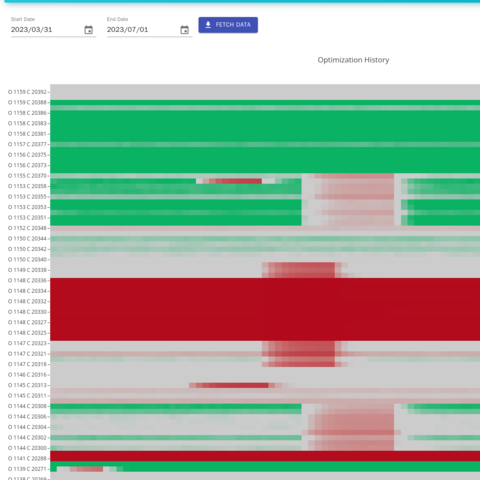Open the Start Date calendar picker icon
Image resolution: width=480 pixels, height=480 pixels.
click(88, 30)
